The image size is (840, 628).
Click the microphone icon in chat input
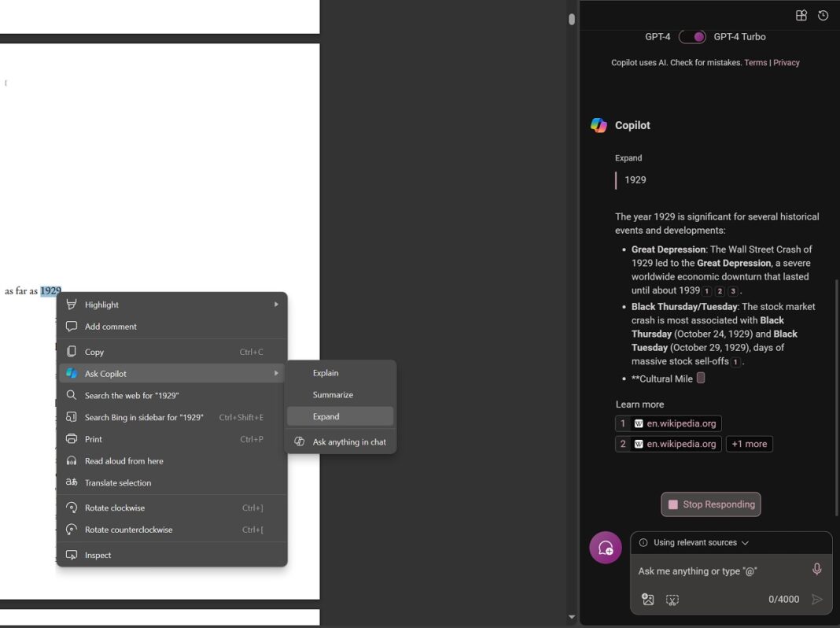(x=816, y=569)
